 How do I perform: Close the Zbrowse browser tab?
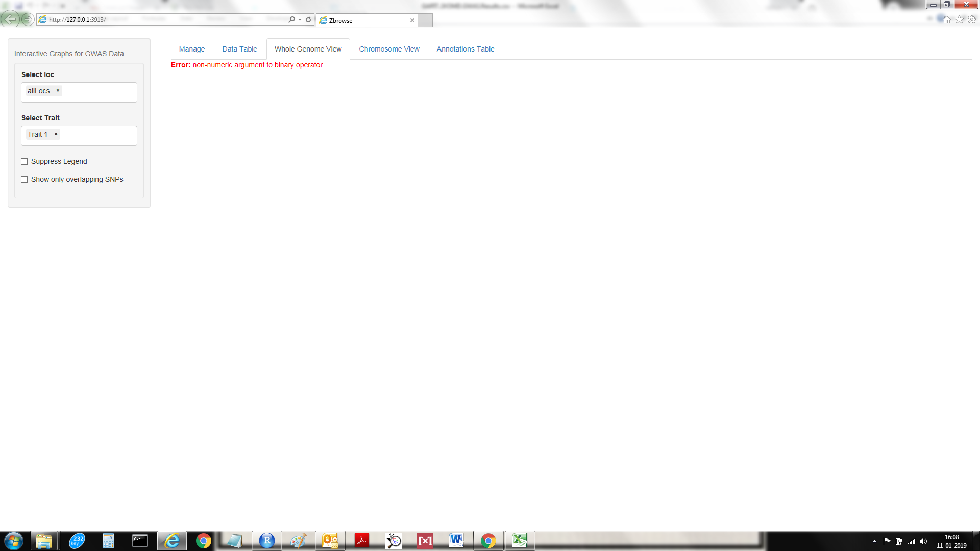tap(412, 20)
